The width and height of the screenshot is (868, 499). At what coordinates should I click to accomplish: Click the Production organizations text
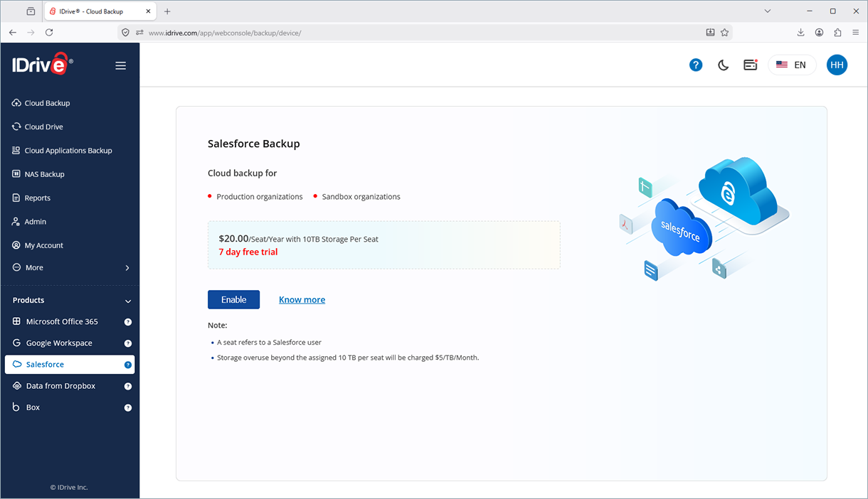[260, 197]
